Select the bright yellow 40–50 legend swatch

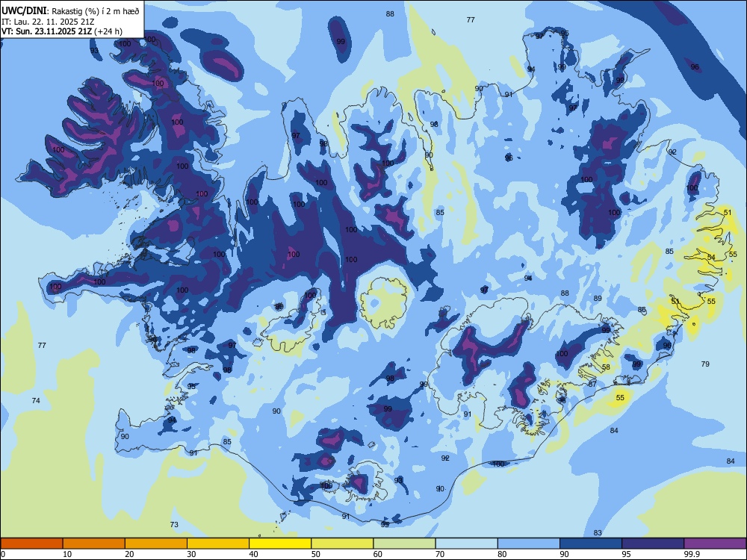click(x=280, y=544)
